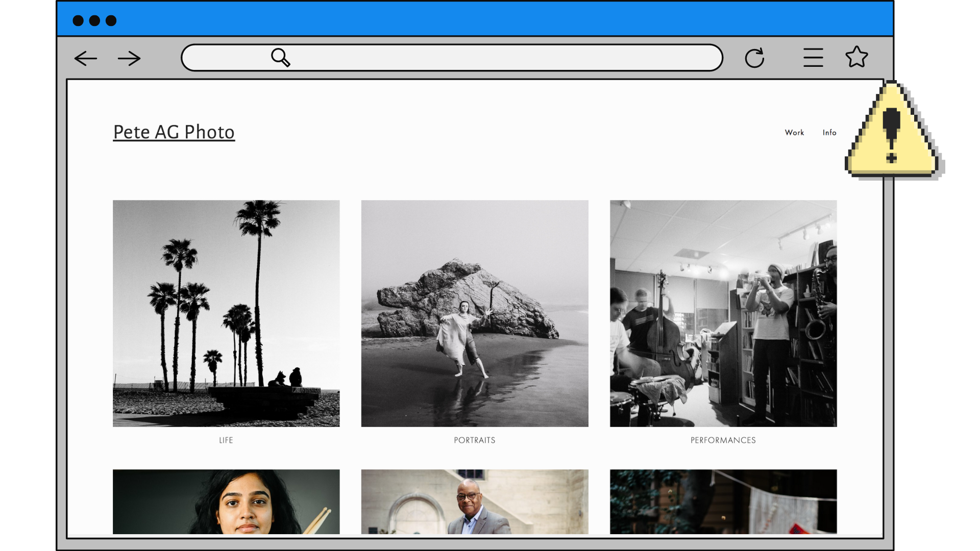Screen dimensions: 980x551
Task: Select the palm trees silhouette photo
Action: [x=226, y=313]
